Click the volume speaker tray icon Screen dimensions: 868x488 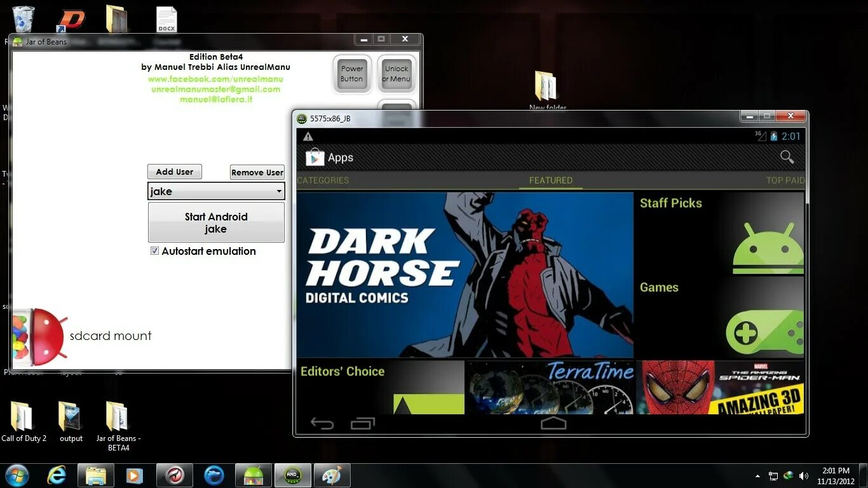point(803,475)
